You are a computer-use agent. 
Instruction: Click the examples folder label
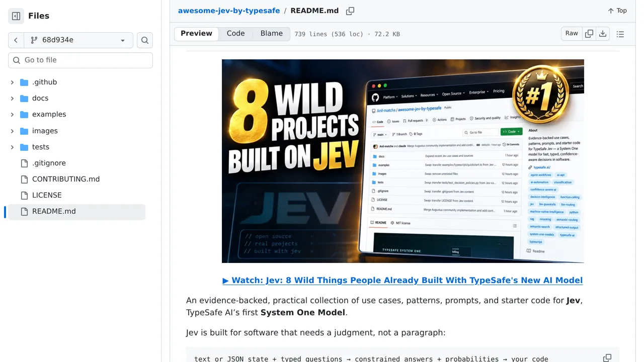point(49,115)
